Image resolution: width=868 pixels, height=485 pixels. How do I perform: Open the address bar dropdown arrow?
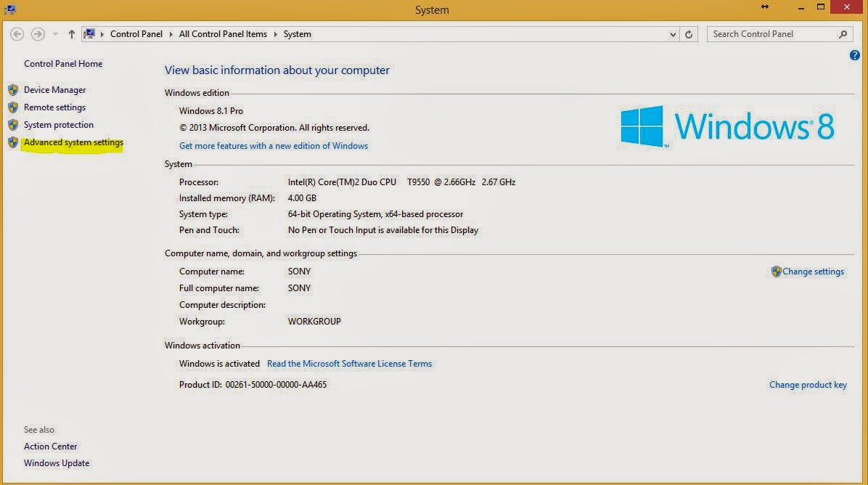point(672,33)
